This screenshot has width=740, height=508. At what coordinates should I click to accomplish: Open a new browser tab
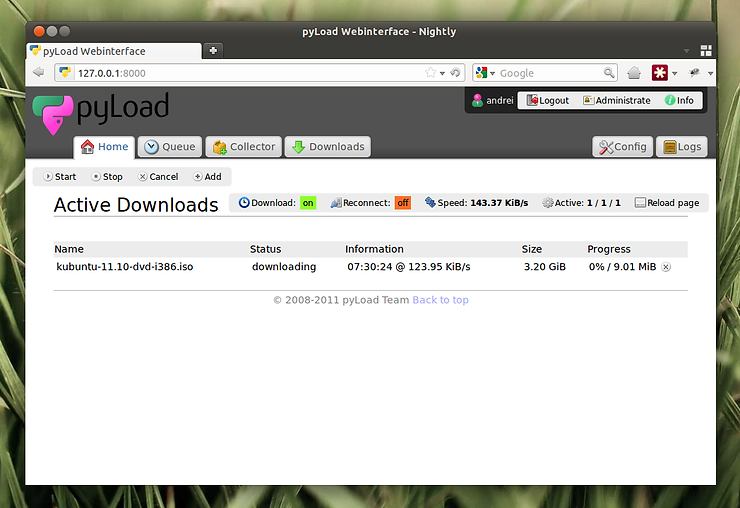213,51
